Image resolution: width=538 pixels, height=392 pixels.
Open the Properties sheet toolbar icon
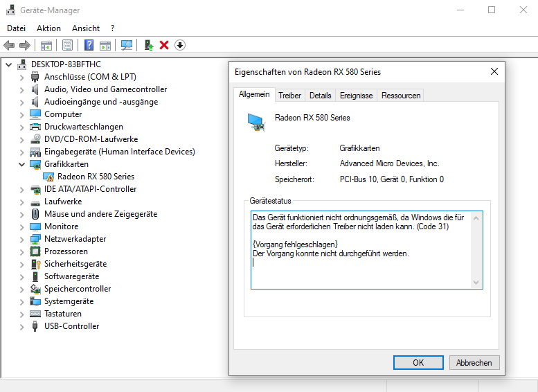67,45
